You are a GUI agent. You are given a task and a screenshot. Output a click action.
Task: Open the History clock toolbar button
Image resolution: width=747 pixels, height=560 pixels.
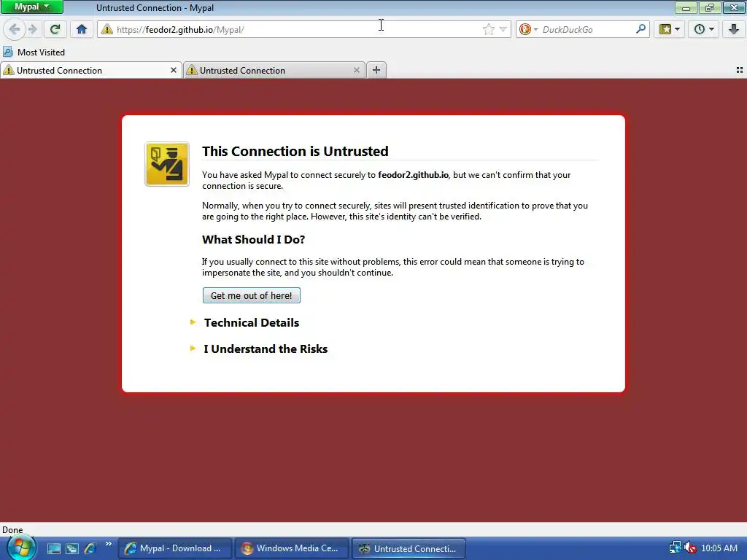tap(704, 29)
